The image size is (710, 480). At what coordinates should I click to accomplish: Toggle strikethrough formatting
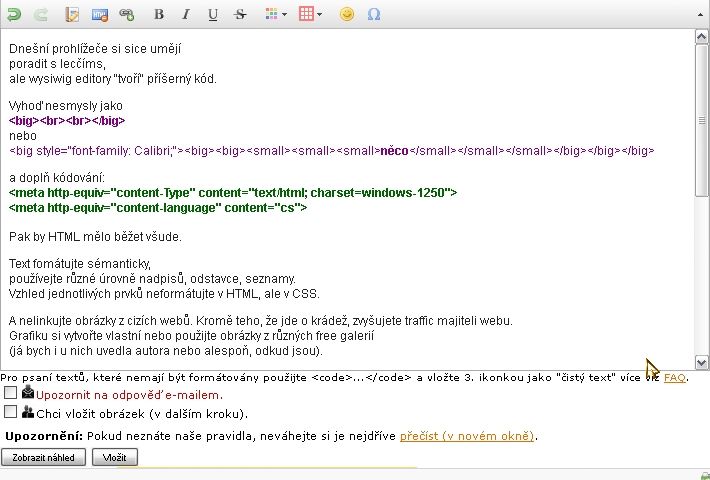point(240,14)
